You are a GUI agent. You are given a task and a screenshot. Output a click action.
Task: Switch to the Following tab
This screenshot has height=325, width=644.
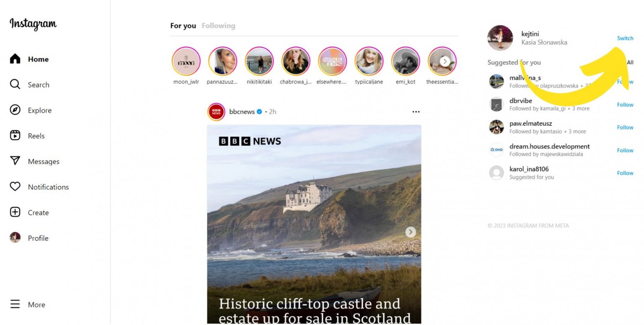pyautogui.click(x=218, y=26)
